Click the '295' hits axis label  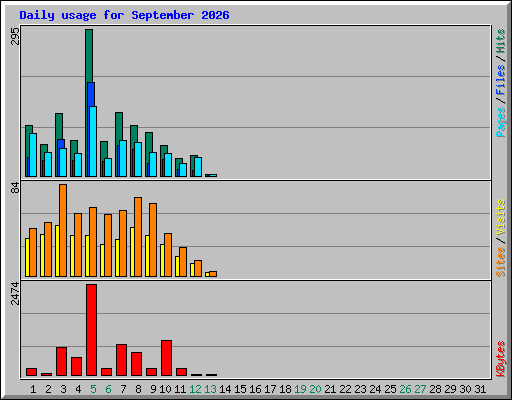tap(15, 36)
